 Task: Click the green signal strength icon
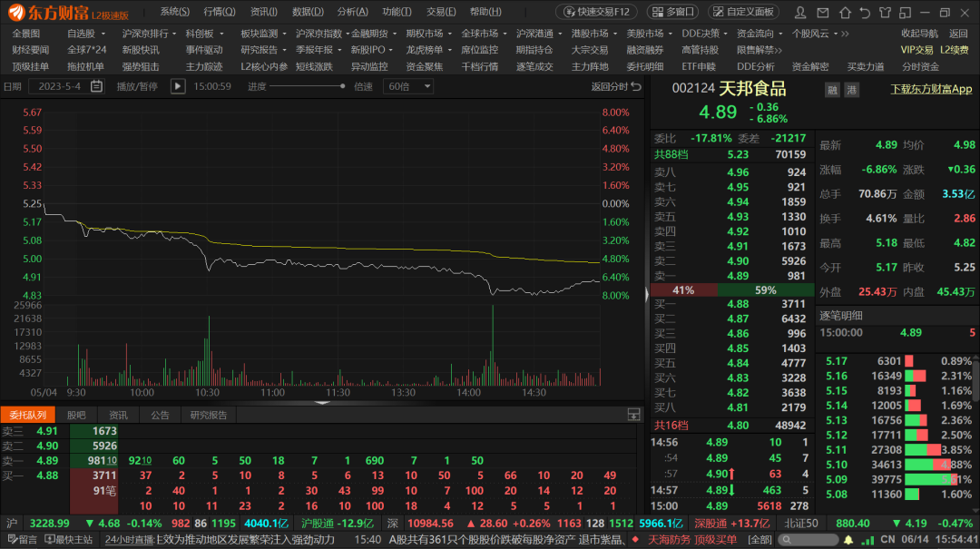click(867, 540)
